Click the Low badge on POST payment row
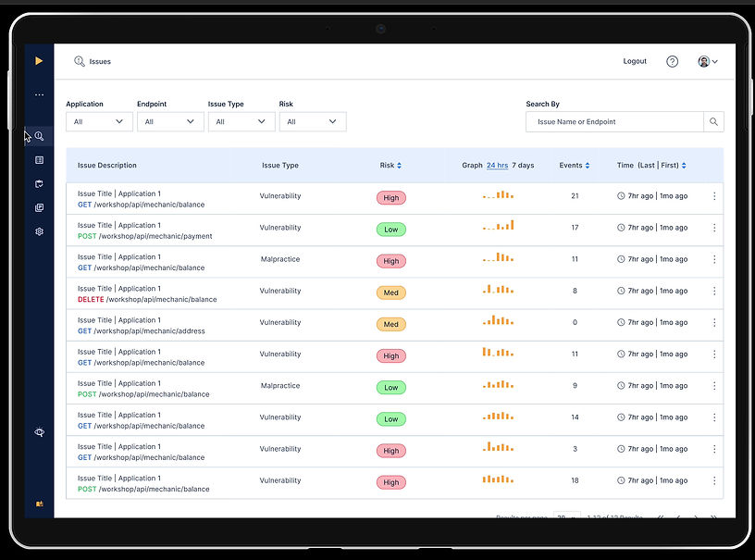Screen dimensions: 755x560 391,230
